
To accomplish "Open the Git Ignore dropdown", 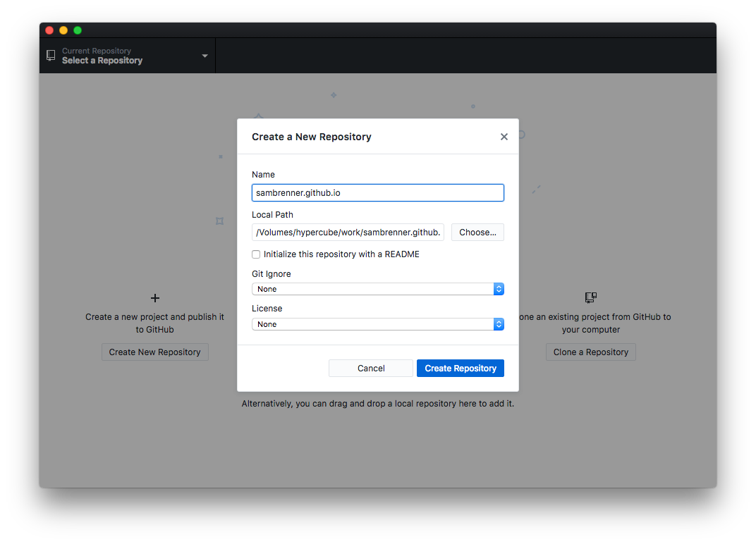I will [x=377, y=289].
